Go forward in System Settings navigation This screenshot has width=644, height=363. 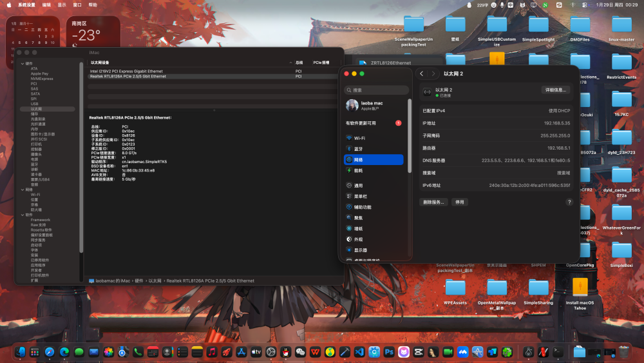click(x=433, y=74)
